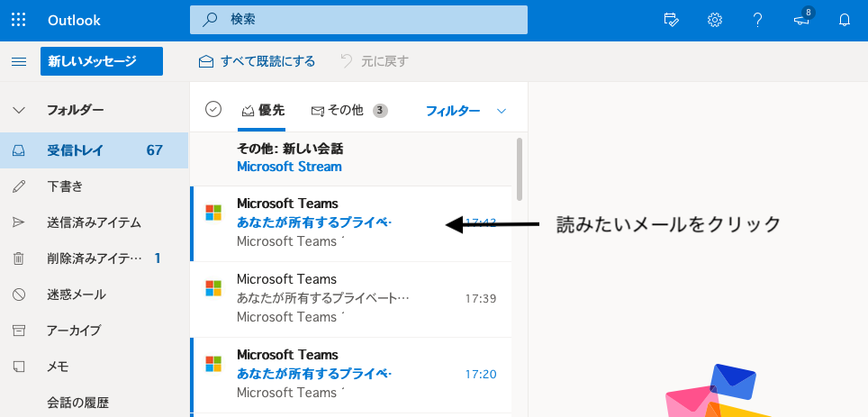Click すべて既読にする button

257,61
